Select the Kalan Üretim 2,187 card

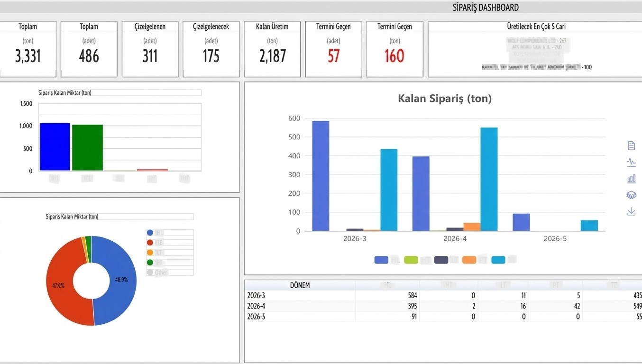tap(272, 49)
